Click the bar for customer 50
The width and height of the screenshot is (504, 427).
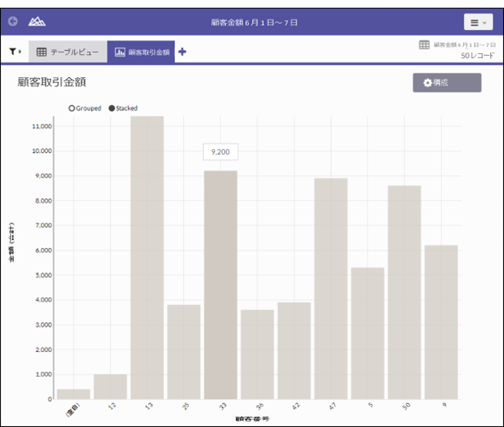pyautogui.click(x=404, y=292)
